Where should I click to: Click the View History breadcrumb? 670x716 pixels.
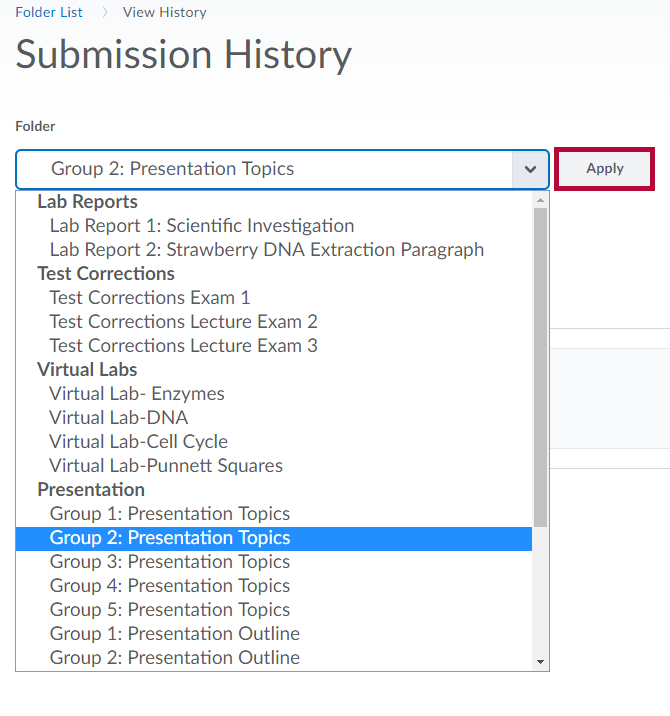pyautogui.click(x=164, y=13)
